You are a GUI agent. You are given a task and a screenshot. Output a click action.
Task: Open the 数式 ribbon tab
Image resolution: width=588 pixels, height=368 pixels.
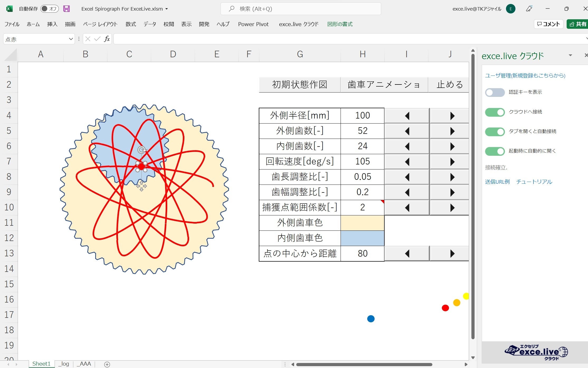coord(131,24)
